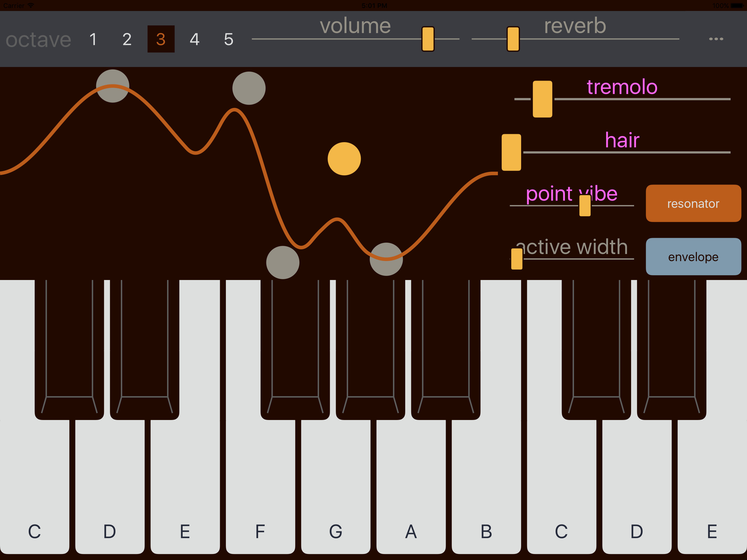Viewport: 747px width, 560px height.
Task: Click the lowest gray control point left of the yellow one
Action: click(x=283, y=262)
